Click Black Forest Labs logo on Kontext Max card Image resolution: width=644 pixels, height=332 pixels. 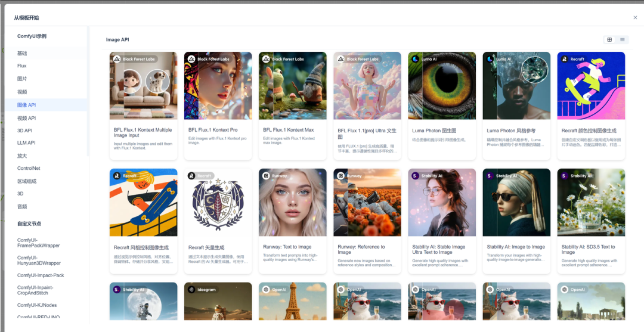click(x=266, y=59)
